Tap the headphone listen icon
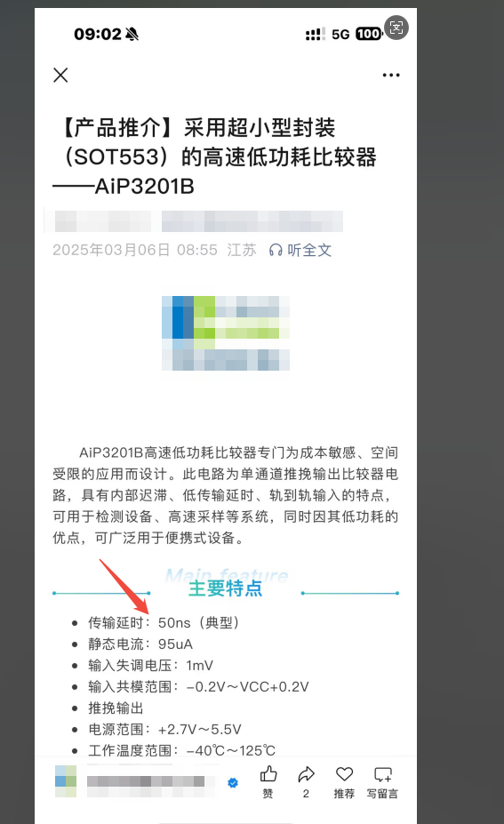This screenshot has height=824, width=504. click(x=276, y=250)
